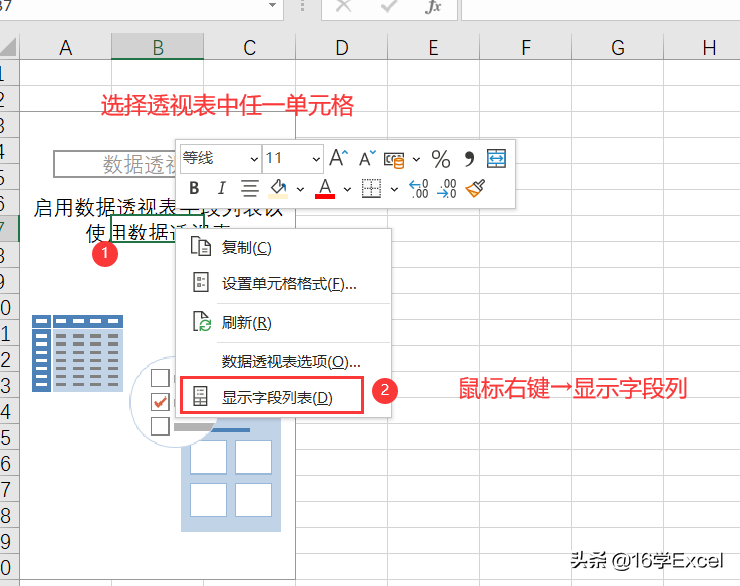Click Increase Decimal icon

419,189
